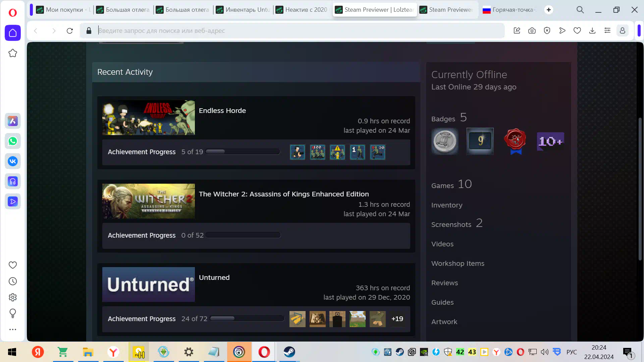Open the lightbulb tips sidebar icon
The width and height of the screenshot is (644, 362).
coord(13,313)
